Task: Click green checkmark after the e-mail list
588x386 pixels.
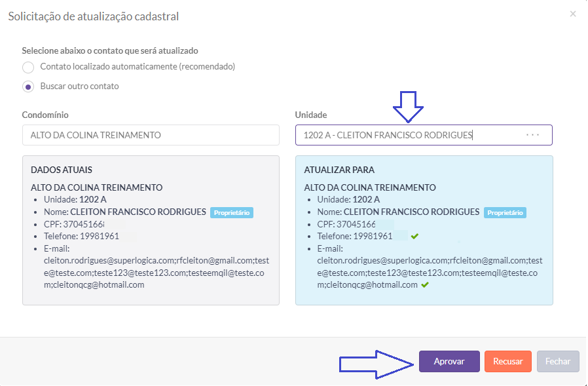Action: tap(425, 285)
